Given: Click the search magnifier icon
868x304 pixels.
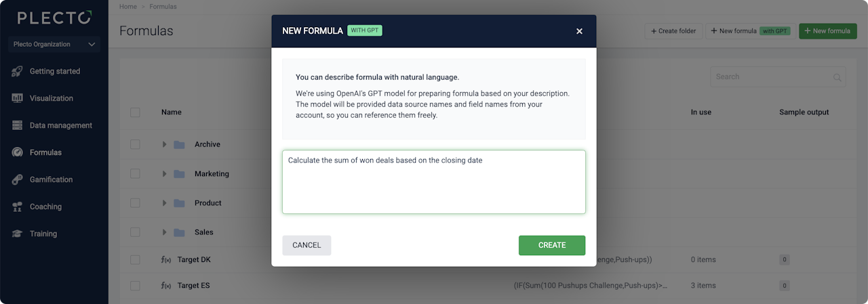Looking at the screenshot, I should 837,77.
